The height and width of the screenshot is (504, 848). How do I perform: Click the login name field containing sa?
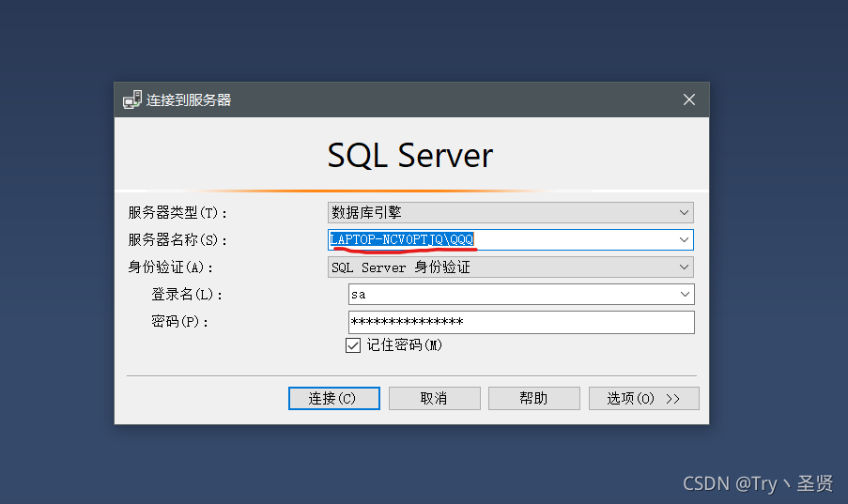point(521,294)
